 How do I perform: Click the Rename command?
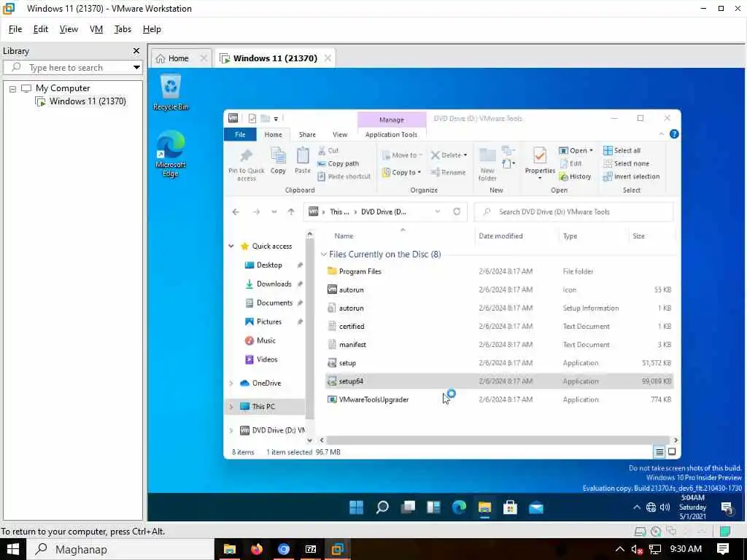[449, 172]
